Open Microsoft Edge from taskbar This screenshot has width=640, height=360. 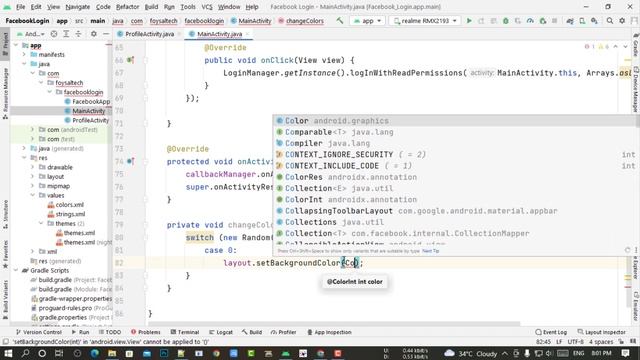tap(95, 353)
